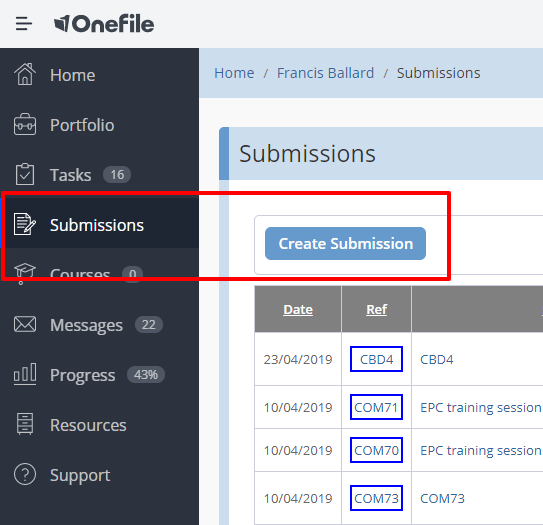Open the CBD4 reference link
Screen dimensions: 543x525
click(x=376, y=359)
